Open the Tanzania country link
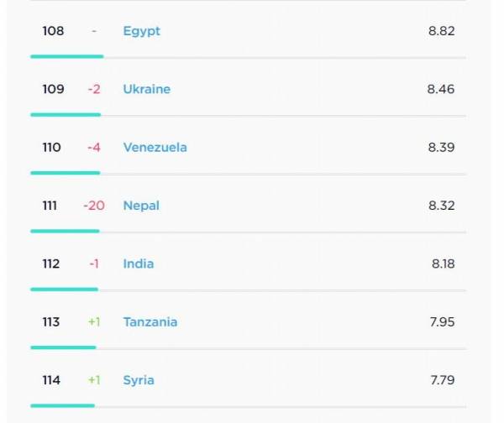Viewport: 504px width, 423px height. click(150, 321)
